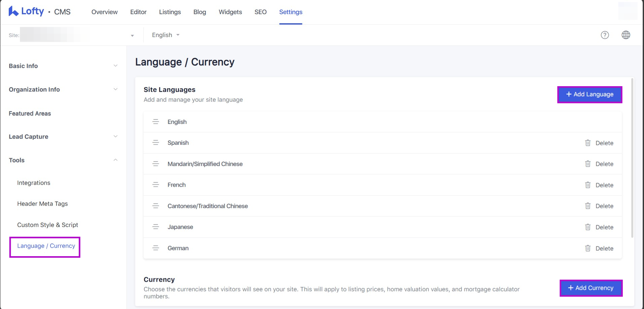The width and height of the screenshot is (644, 309).
Task: Click the Add Language button
Action: point(590,95)
